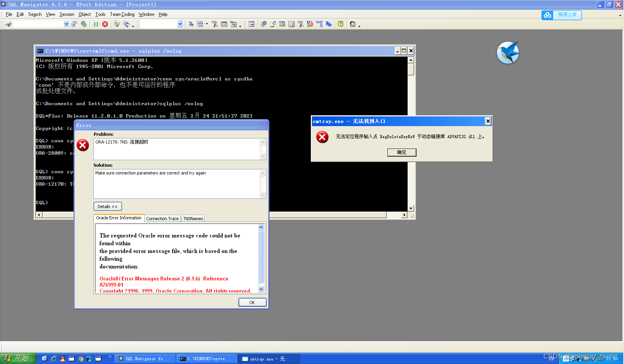Open the Window menu
Screen dimensions: 624x364
[146, 14]
